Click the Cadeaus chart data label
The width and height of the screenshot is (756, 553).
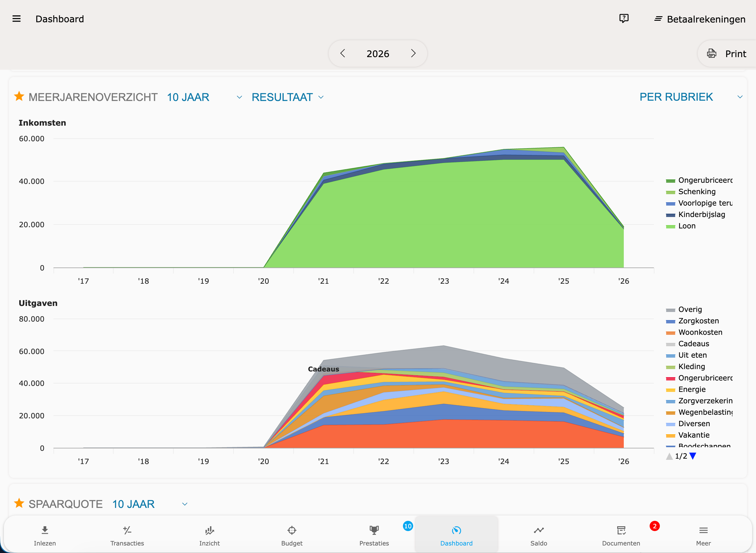click(x=323, y=369)
